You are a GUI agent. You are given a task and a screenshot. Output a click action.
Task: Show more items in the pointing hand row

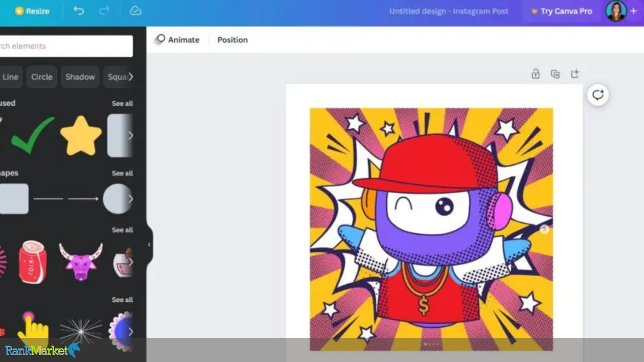131,332
